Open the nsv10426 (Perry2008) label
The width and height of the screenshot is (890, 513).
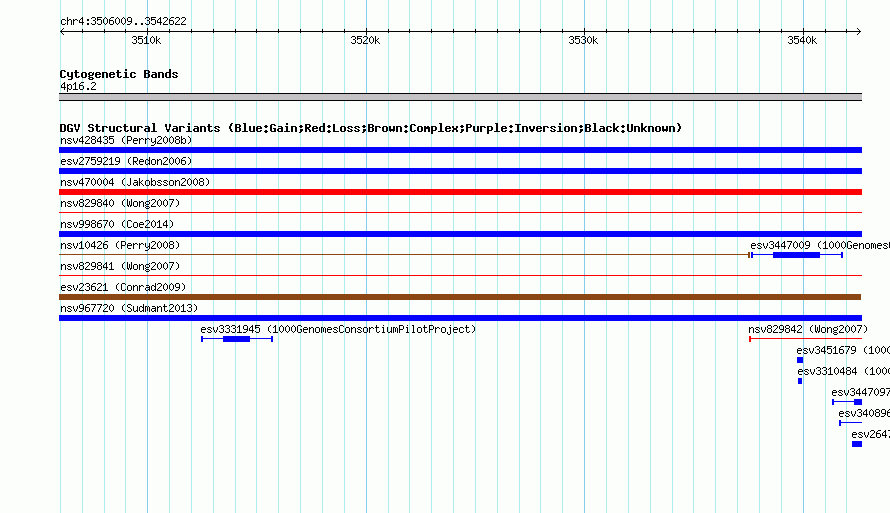[x=120, y=245]
